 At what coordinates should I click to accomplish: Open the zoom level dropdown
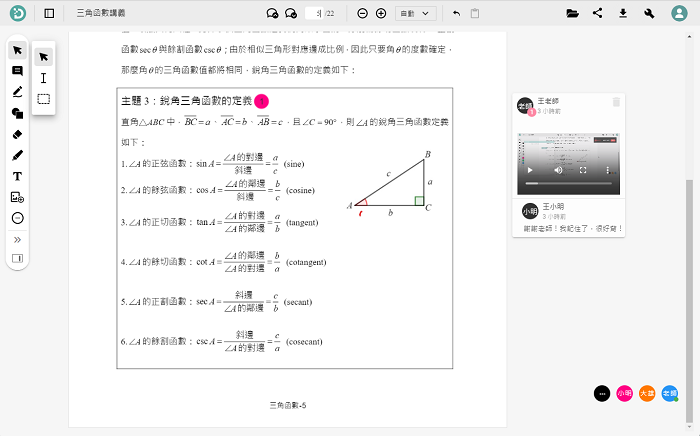click(x=416, y=14)
